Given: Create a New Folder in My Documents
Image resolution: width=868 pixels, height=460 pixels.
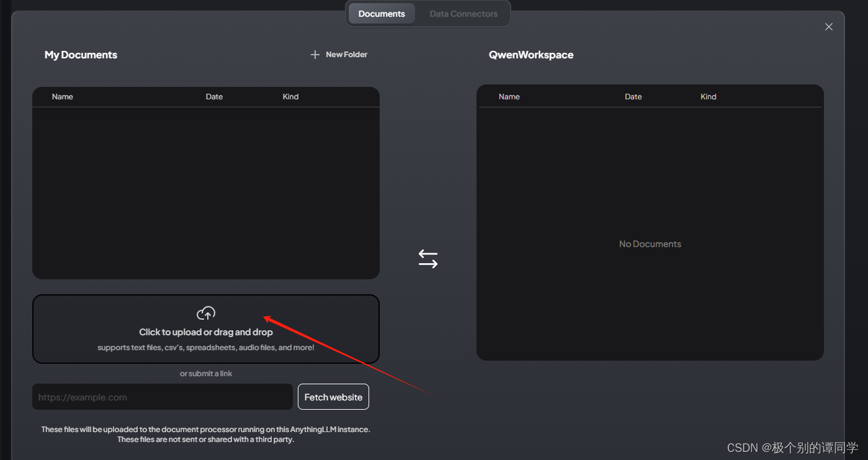Looking at the screenshot, I should [x=339, y=55].
